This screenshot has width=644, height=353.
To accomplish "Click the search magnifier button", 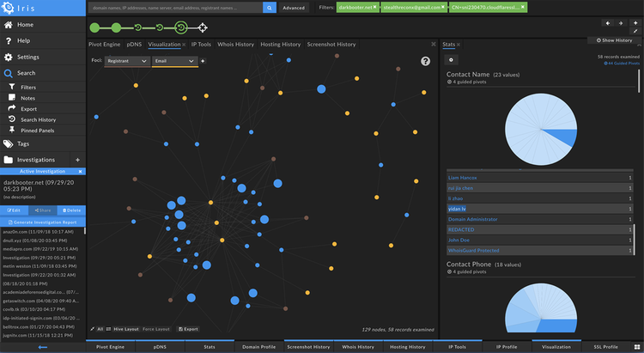I will coord(269,8).
